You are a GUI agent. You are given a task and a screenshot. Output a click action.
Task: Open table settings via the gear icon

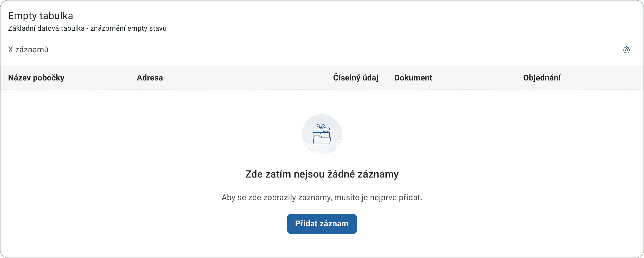pos(626,50)
